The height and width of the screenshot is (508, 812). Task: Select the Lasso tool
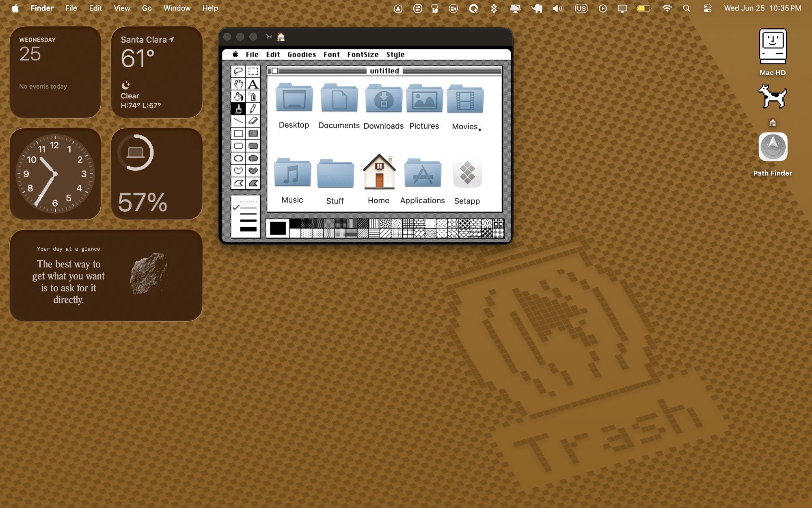[x=238, y=72]
